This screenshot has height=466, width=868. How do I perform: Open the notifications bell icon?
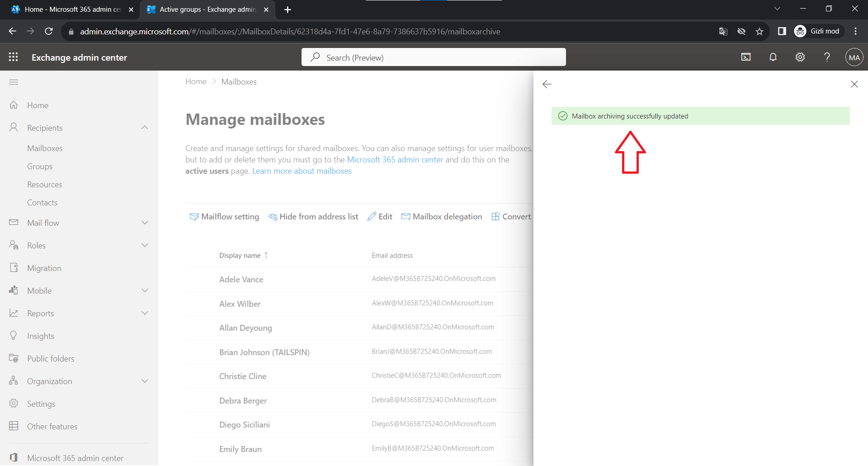coord(773,57)
